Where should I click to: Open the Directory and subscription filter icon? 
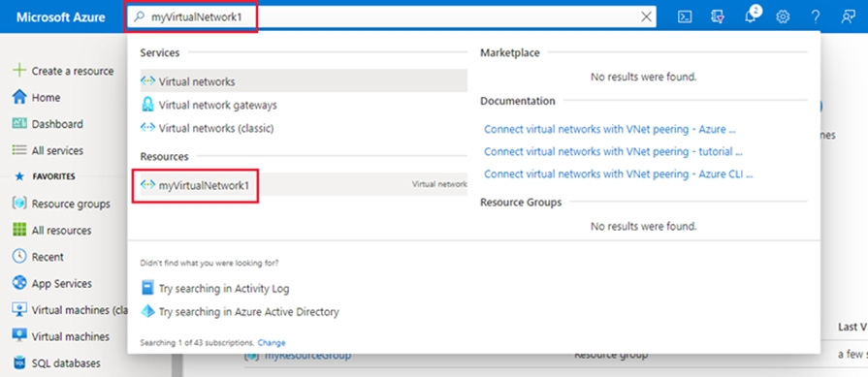718,17
